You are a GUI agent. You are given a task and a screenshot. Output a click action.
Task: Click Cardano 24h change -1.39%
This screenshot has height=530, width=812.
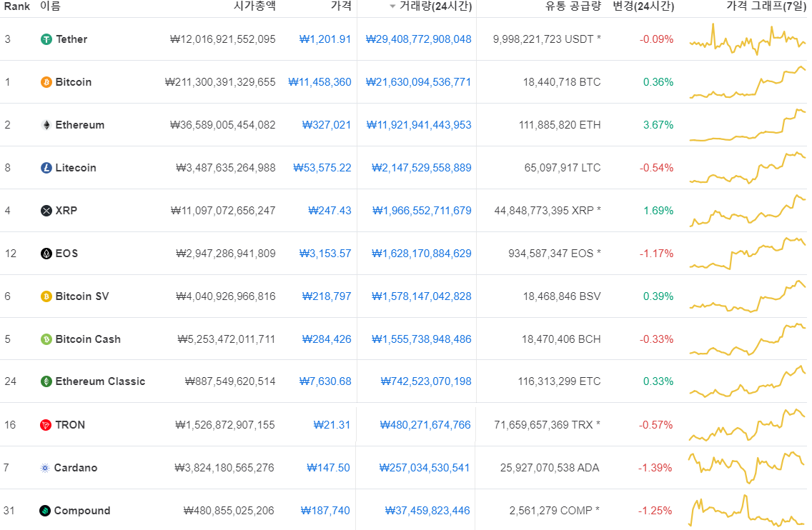(x=655, y=468)
